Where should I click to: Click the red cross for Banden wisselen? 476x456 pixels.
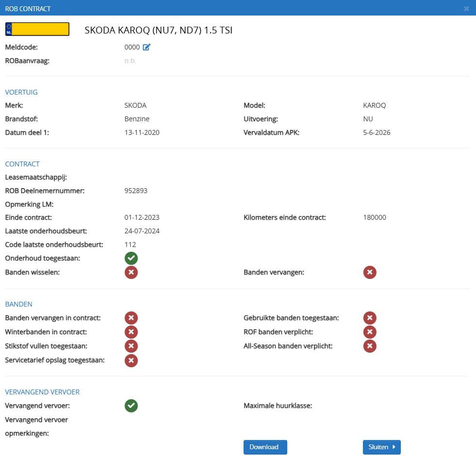point(131,272)
